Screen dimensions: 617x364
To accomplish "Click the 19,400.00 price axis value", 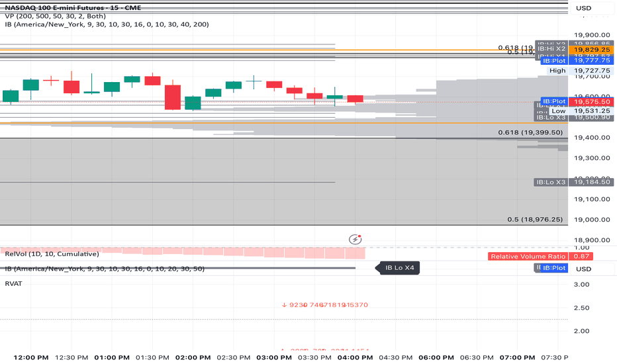I will coord(592,138).
